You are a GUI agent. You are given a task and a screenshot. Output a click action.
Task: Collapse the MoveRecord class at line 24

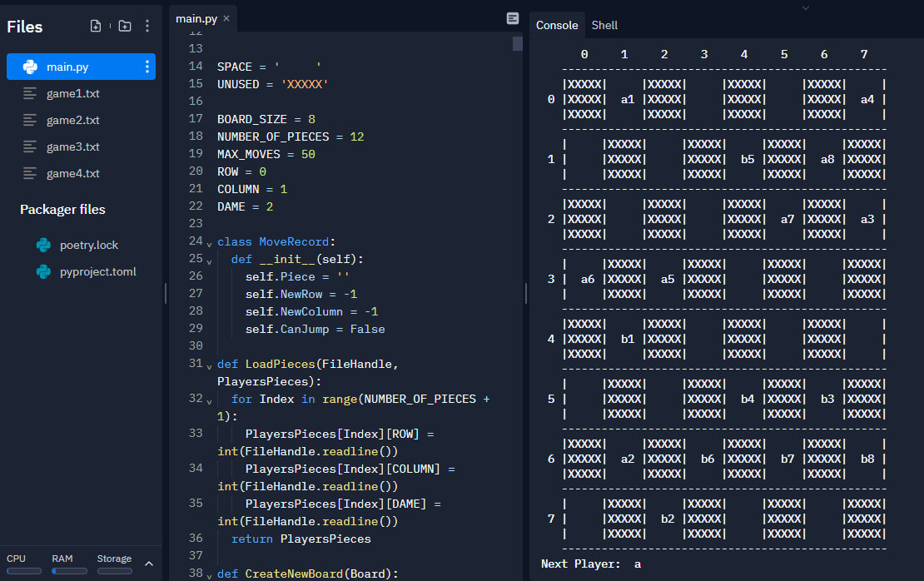coord(209,243)
